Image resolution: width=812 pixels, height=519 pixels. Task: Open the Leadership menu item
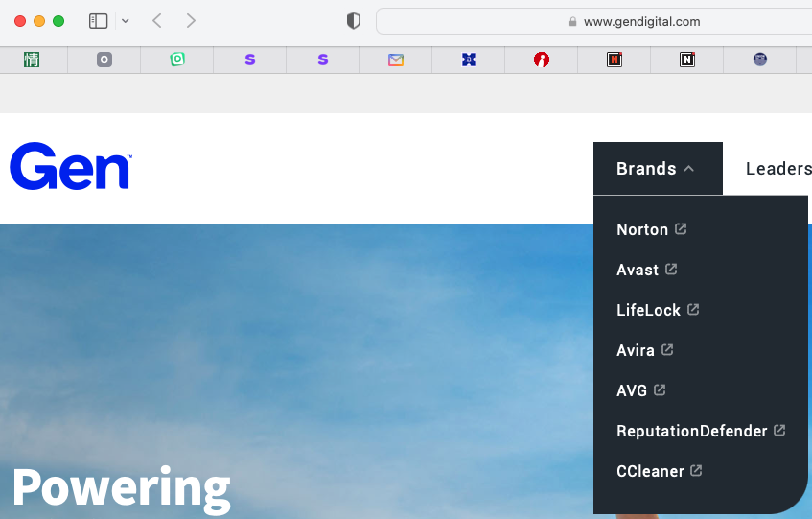coord(778,168)
